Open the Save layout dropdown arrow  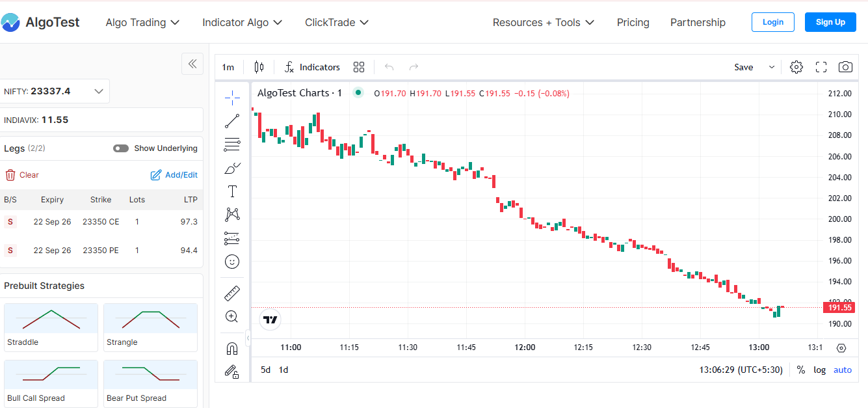772,67
